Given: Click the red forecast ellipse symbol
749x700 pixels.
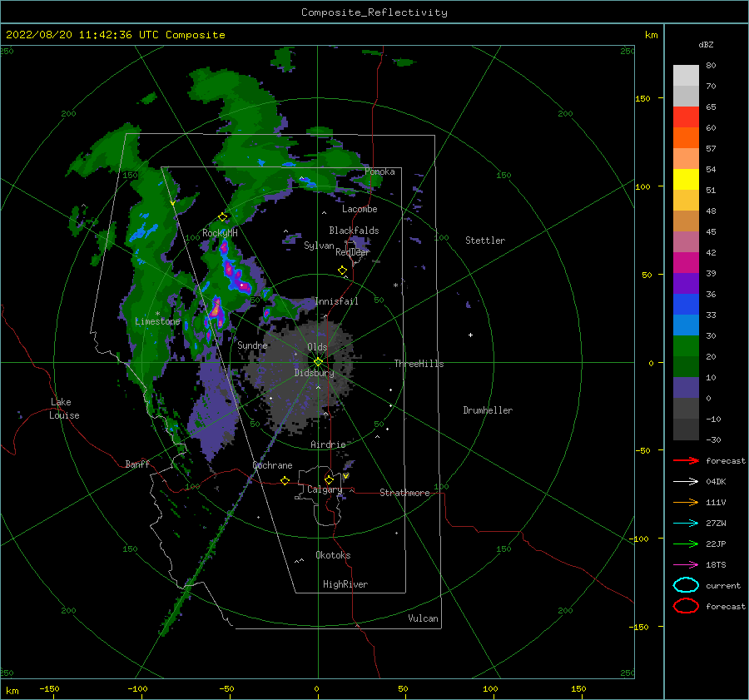Looking at the screenshot, I should (686, 606).
